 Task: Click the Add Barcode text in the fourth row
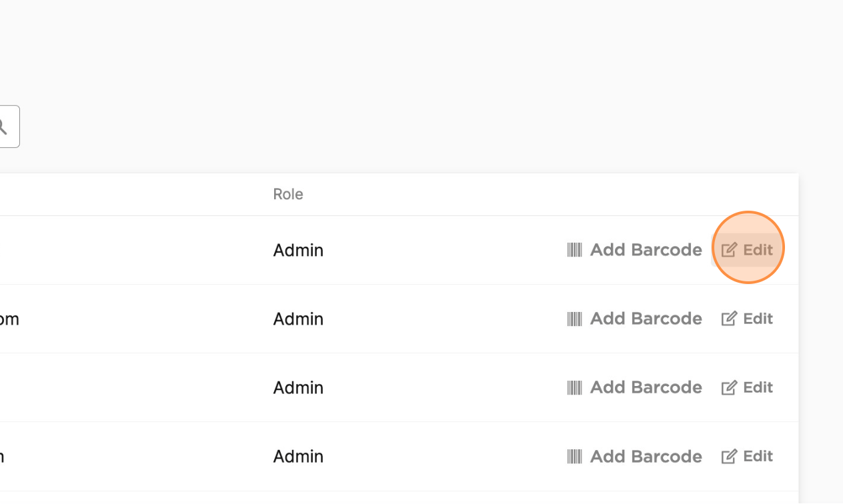646,457
